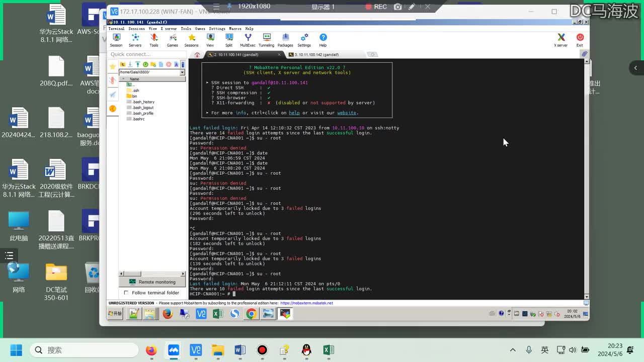The image size is (644, 362).
Task: Open the Settings gear toolbar icon
Action: pyautogui.click(x=304, y=40)
